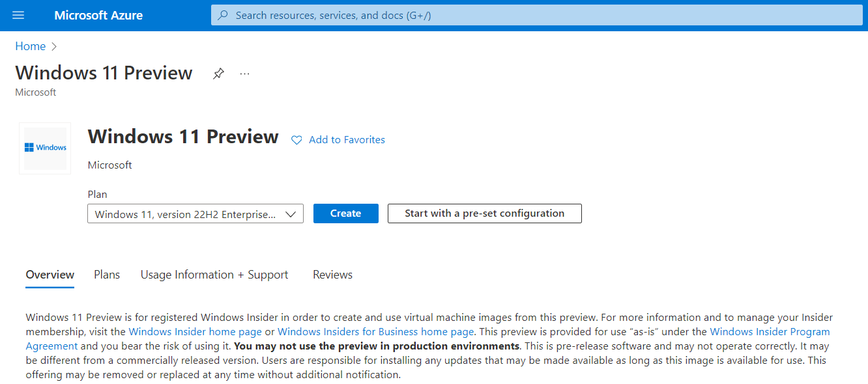This screenshot has width=868, height=384.
Task: Open the Reviews tab
Action: point(332,274)
